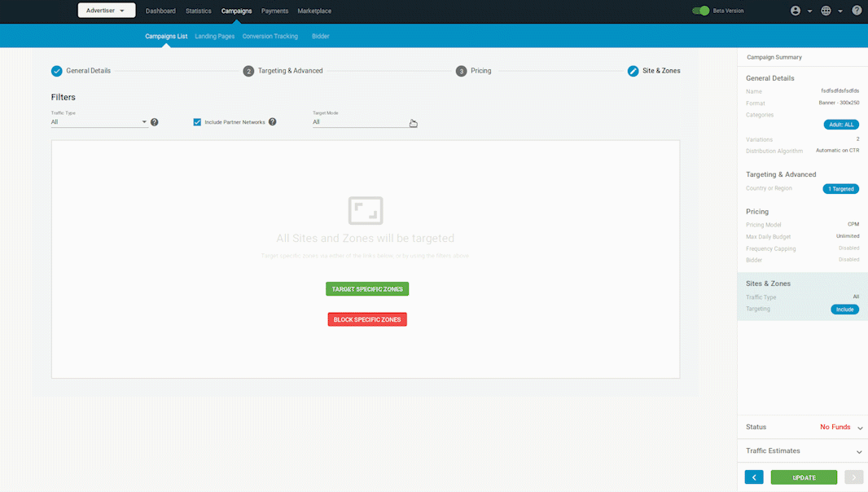
Task: Expand the Status section
Action: [x=860, y=428]
